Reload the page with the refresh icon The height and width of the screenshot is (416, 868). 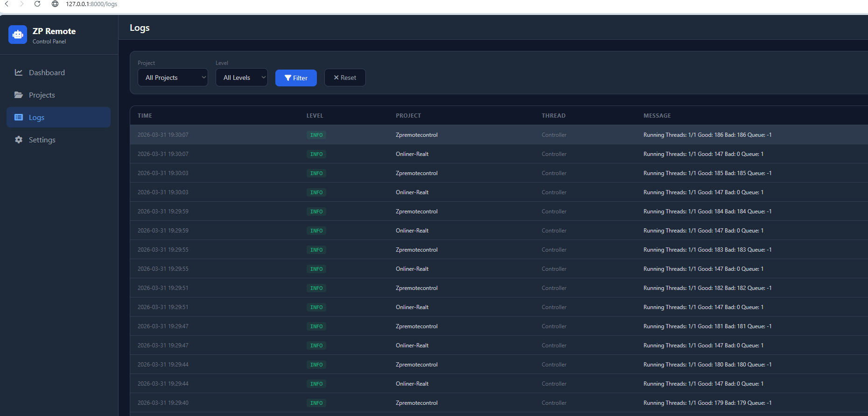(x=37, y=4)
